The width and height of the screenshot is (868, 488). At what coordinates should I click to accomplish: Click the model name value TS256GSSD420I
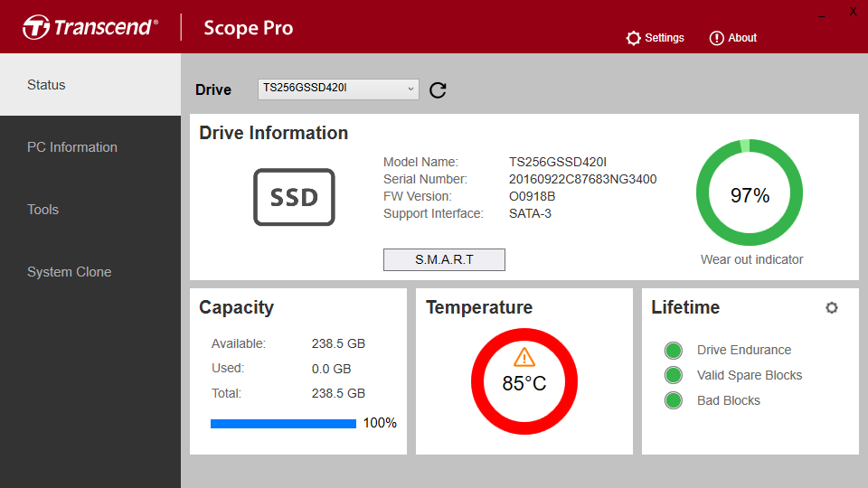[558, 162]
